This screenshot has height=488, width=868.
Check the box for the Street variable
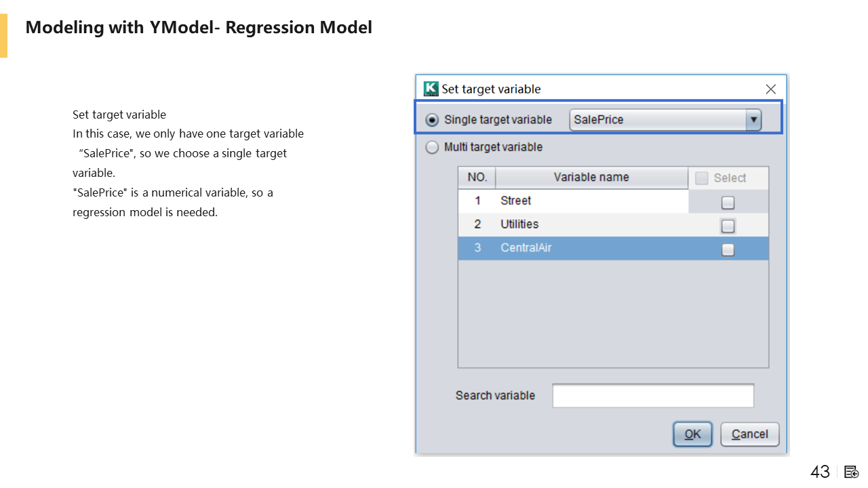[x=728, y=202]
